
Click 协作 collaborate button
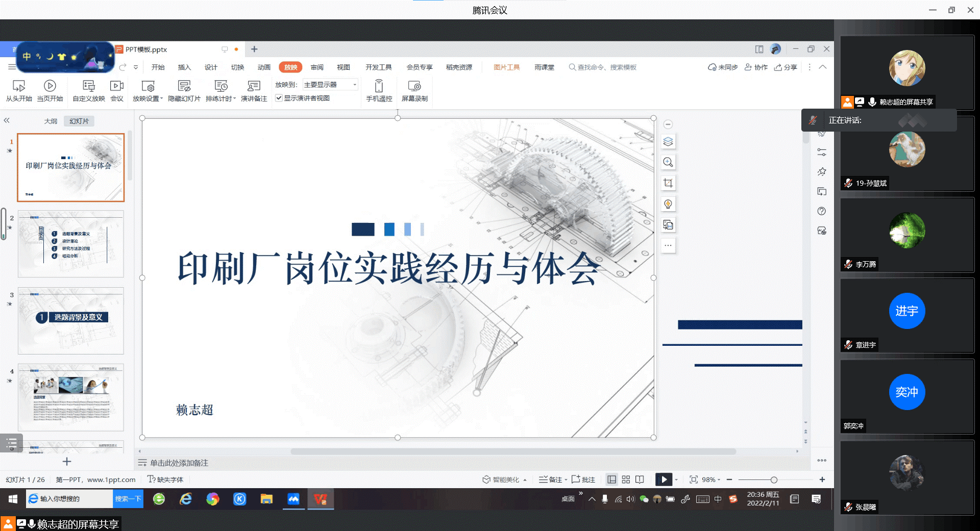coord(756,67)
